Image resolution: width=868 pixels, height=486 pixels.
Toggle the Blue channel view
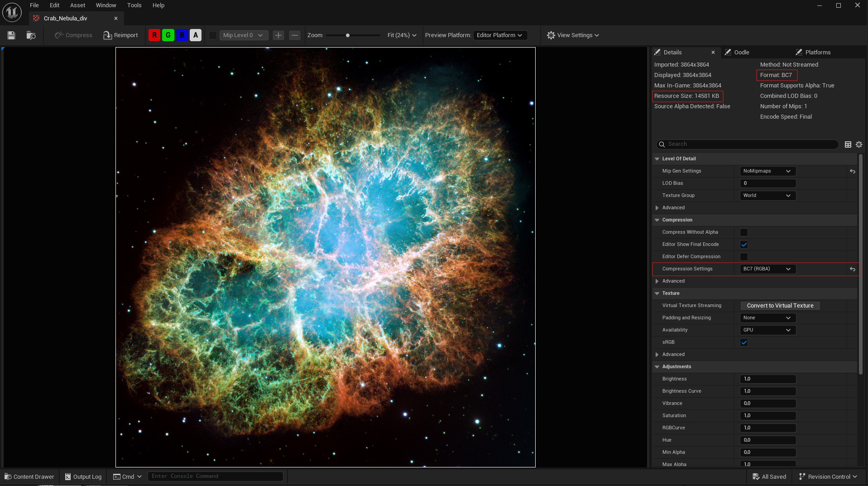pos(182,35)
